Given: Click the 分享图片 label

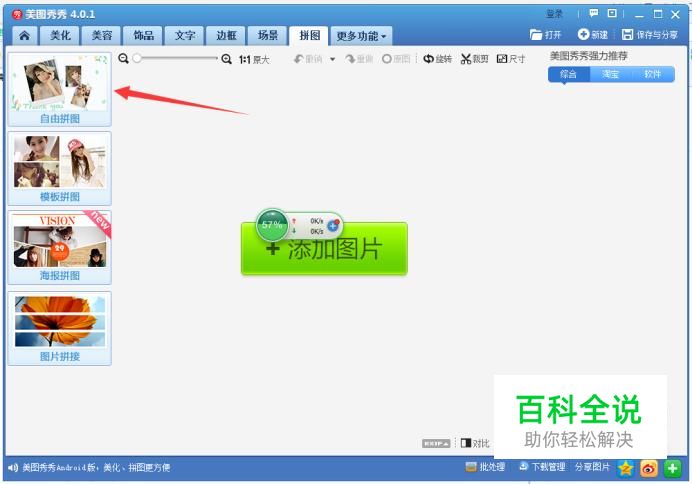Looking at the screenshot, I should 592,467.
